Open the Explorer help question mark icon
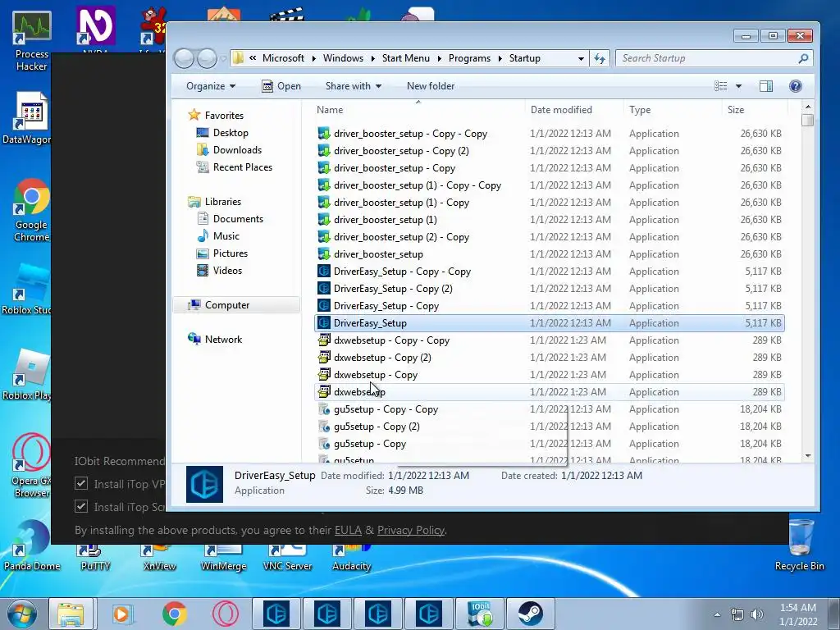Image resolution: width=840 pixels, height=630 pixels. (x=796, y=86)
